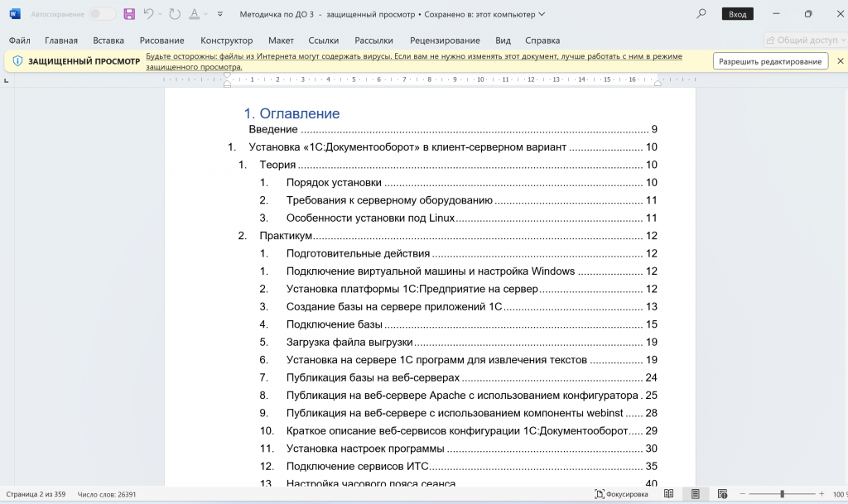
Task: Open the undo history dropdown arrow
Action: coord(160,14)
